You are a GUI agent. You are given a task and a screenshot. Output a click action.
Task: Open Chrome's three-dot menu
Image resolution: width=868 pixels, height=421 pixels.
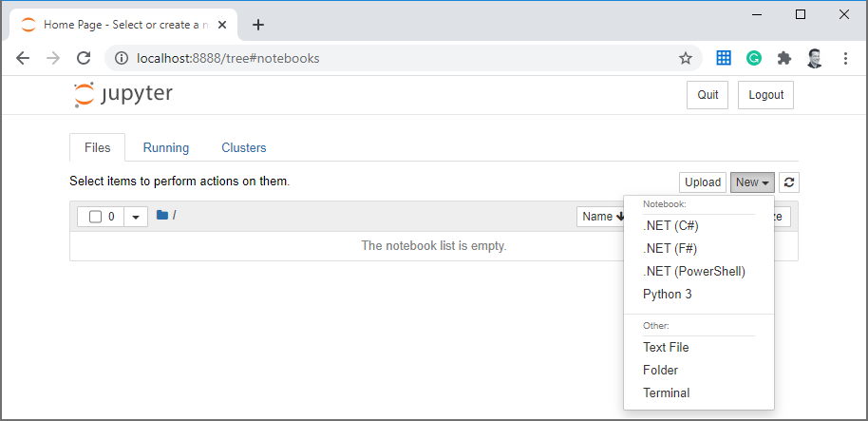click(x=845, y=58)
